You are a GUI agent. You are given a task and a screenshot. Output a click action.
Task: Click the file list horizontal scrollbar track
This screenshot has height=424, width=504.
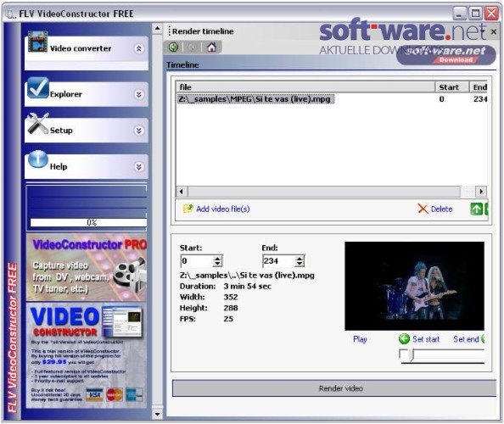331,192
